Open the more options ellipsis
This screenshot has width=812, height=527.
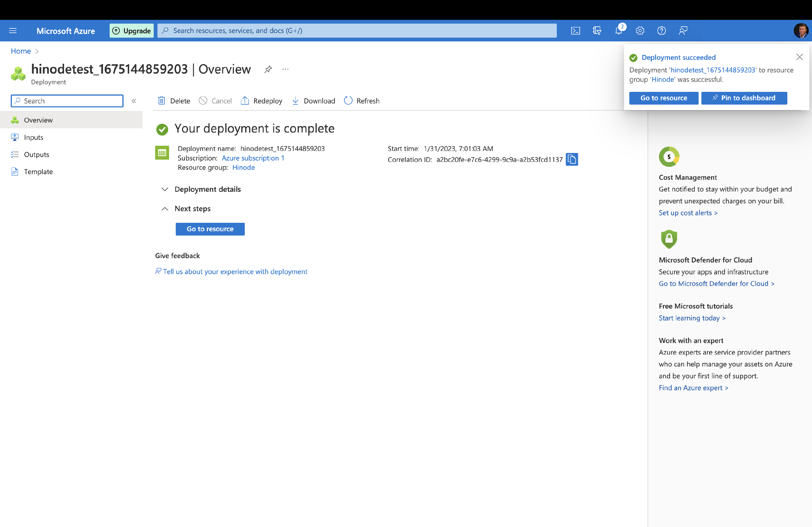pos(285,69)
